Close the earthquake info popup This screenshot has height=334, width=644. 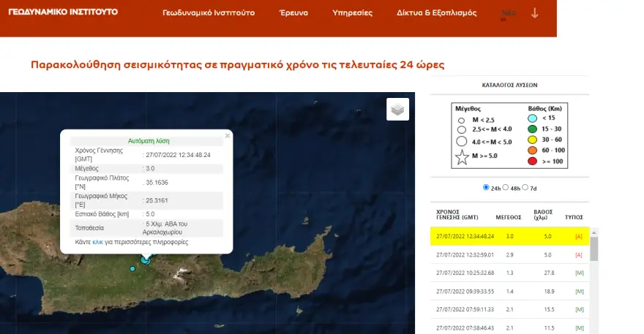[x=227, y=135]
